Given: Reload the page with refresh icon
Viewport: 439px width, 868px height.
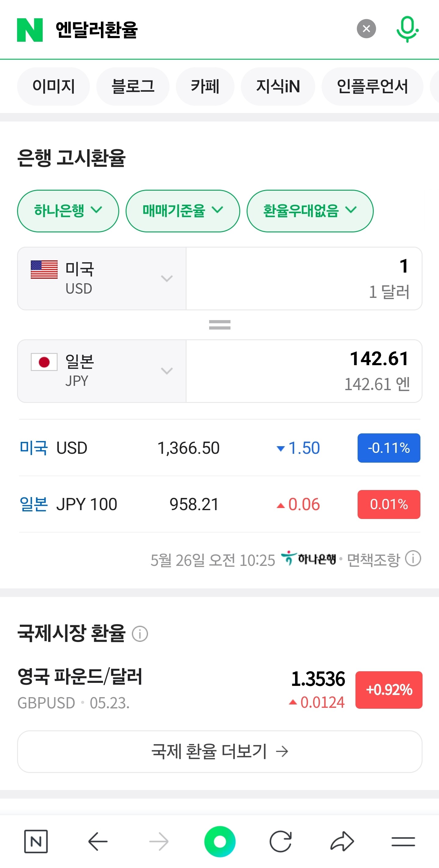Looking at the screenshot, I should (x=280, y=842).
